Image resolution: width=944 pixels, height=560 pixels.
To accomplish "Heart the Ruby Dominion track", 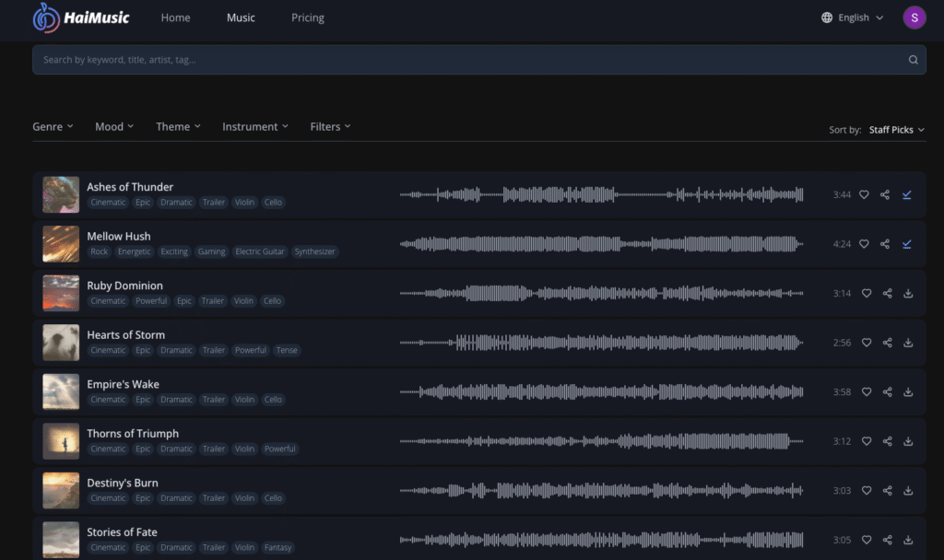I will click(x=867, y=293).
